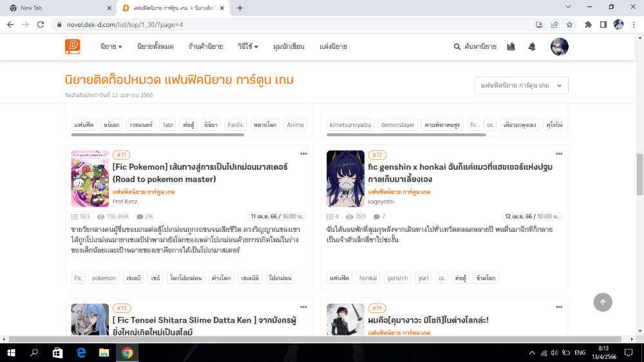Open the notifications bell icon
The width and height of the screenshot is (644, 362).
pyautogui.click(x=532, y=47)
